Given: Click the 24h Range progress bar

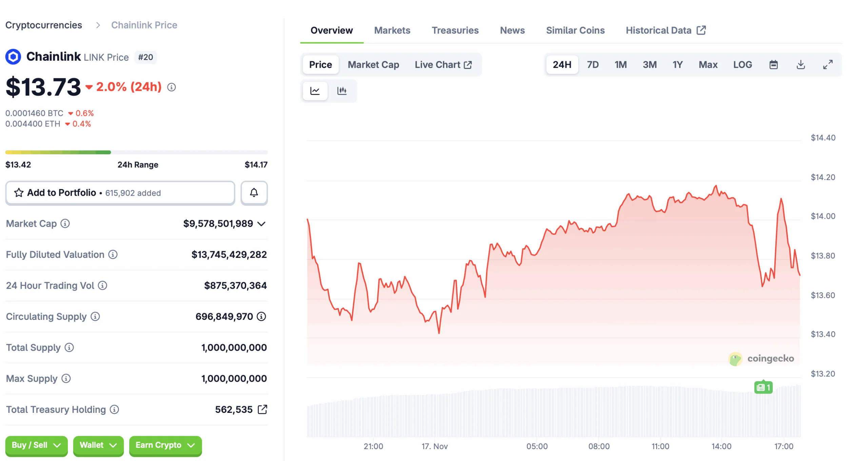Looking at the screenshot, I should (136, 152).
